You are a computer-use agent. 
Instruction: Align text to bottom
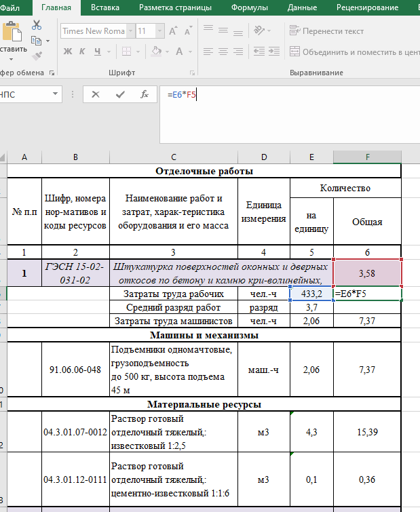coord(238,33)
